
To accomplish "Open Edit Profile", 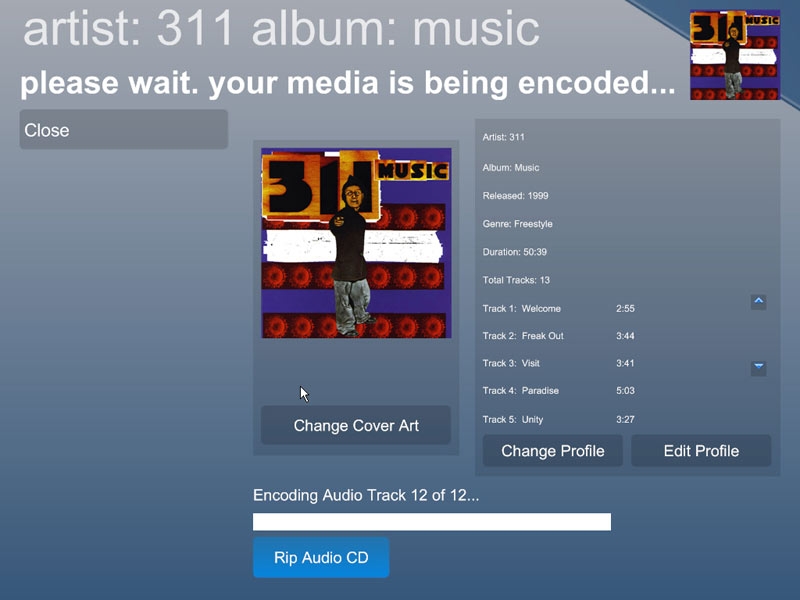I will (x=701, y=451).
